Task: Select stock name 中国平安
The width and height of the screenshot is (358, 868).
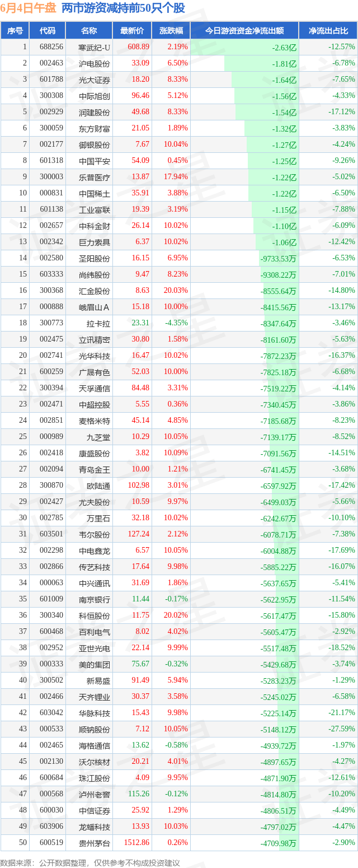Action: (x=95, y=161)
